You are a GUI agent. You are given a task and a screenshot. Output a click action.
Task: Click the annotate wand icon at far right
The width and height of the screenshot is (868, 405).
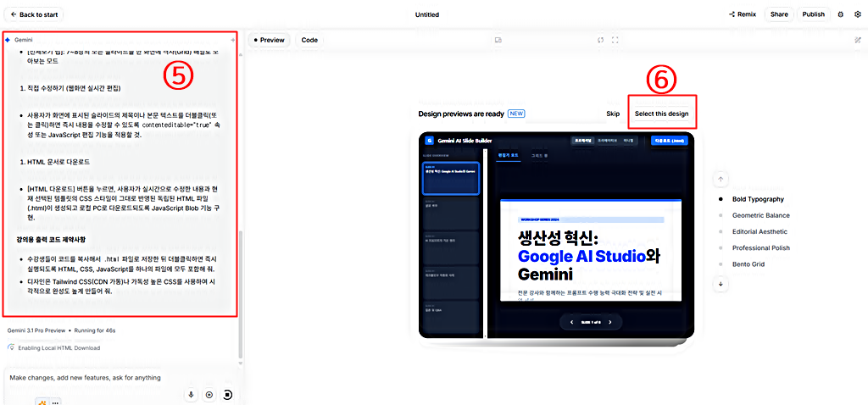click(858, 40)
